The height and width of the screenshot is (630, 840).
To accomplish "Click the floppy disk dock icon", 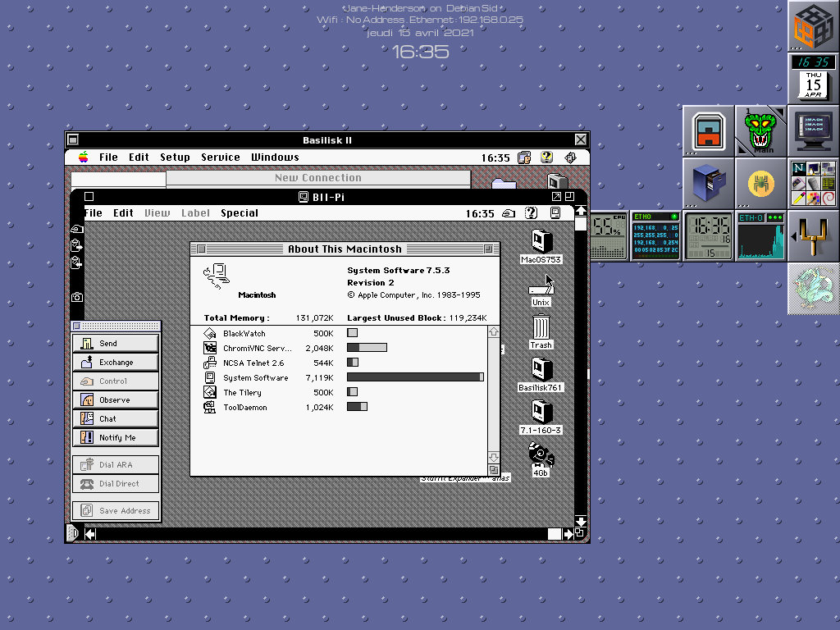I will [x=709, y=131].
